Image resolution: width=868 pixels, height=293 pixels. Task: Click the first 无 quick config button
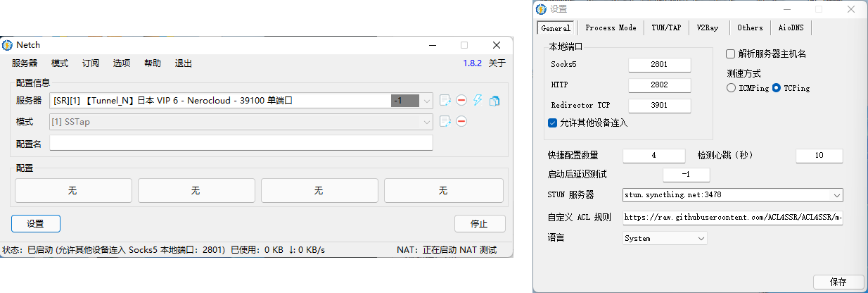tap(73, 191)
